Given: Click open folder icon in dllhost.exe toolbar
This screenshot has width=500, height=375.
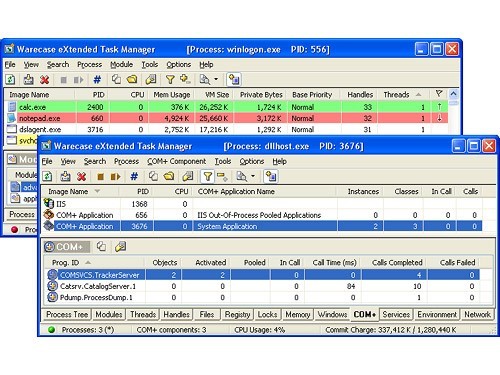Looking at the screenshot, I should point(169,176).
